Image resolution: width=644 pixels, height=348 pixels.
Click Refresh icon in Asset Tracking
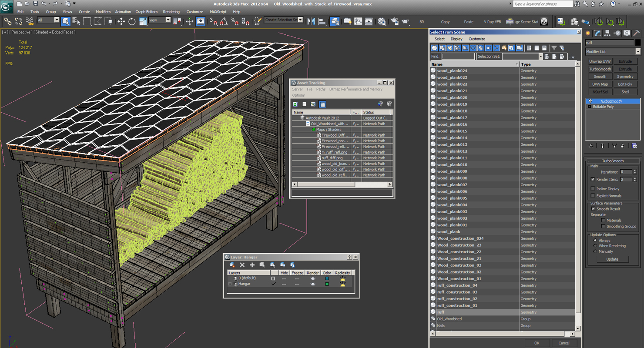pyautogui.click(x=295, y=104)
